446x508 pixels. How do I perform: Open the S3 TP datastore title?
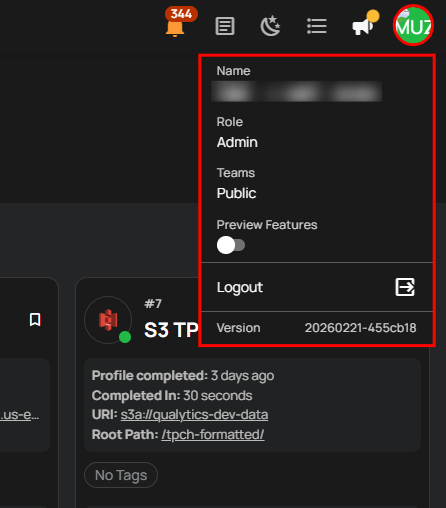(171, 330)
